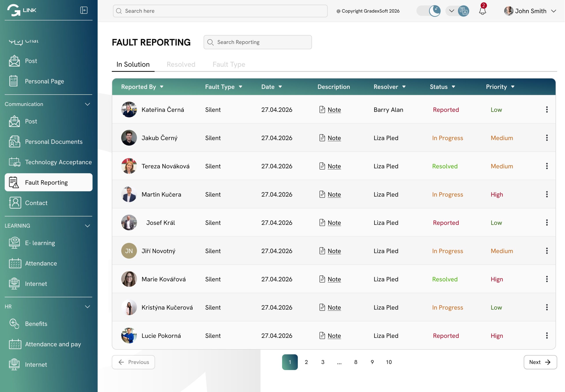Open Benefits under the HR section
The width and height of the screenshot is (565, 392).
[x=36, y=324]
